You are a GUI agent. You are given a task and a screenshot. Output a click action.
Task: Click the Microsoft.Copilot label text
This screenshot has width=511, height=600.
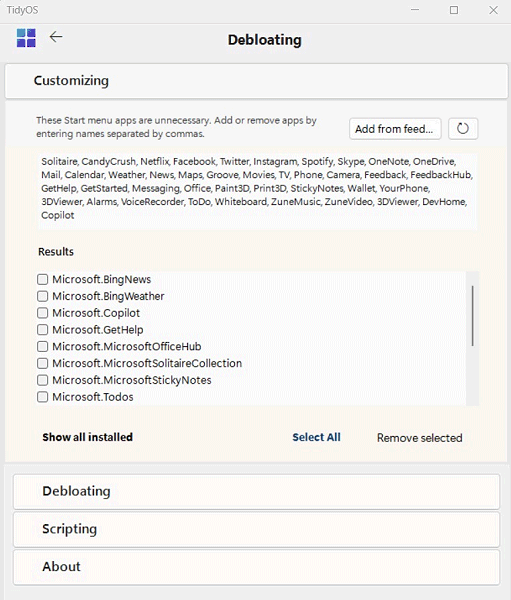point(96,313)
